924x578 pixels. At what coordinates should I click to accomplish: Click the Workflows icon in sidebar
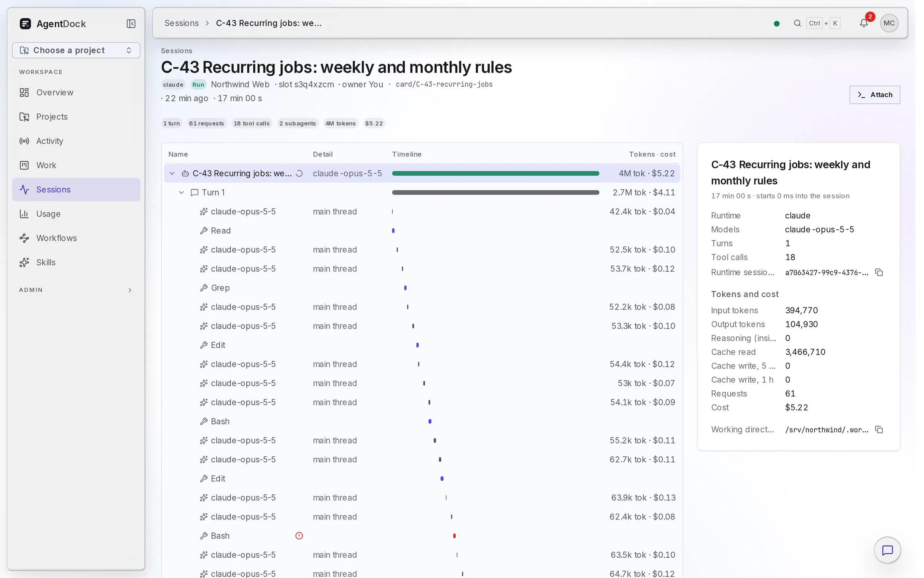(x=24, y=238)
